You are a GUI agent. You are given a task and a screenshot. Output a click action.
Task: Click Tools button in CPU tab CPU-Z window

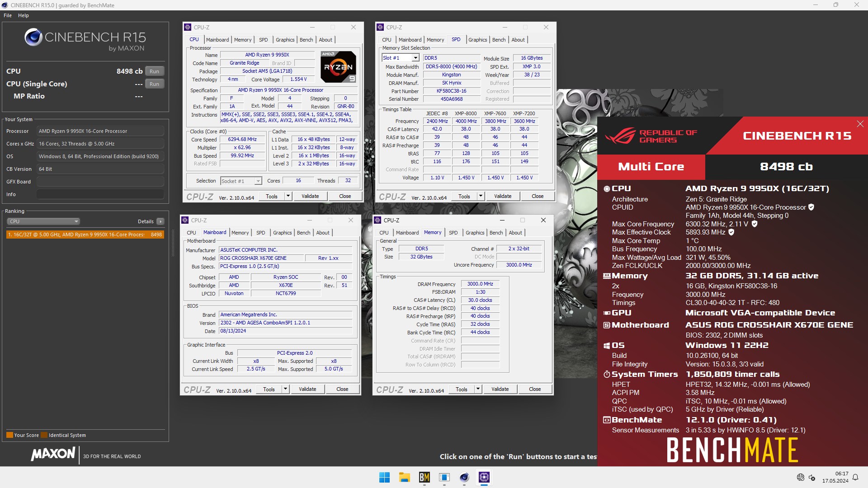point(272,196)
